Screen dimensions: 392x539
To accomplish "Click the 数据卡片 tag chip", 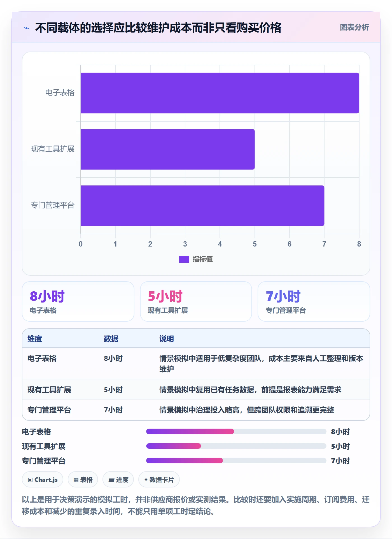I will click(159, 480).
